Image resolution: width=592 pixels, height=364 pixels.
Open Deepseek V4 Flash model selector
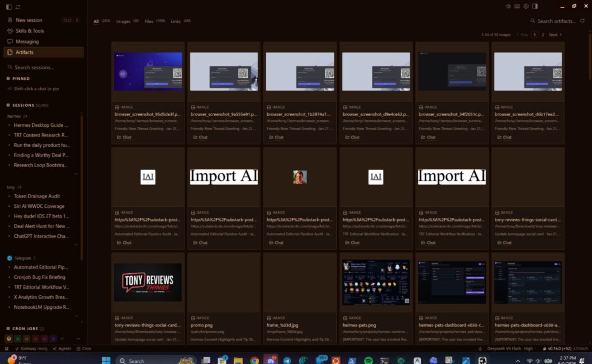click(x=510, y=348)
